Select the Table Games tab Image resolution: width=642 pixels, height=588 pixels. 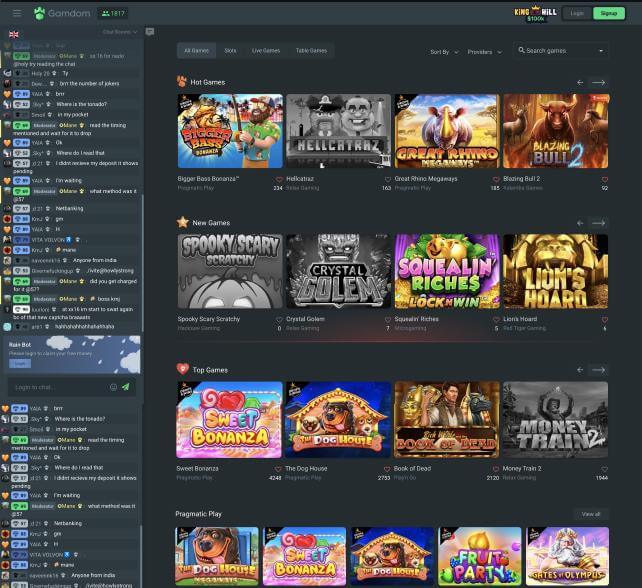(311, 51)
